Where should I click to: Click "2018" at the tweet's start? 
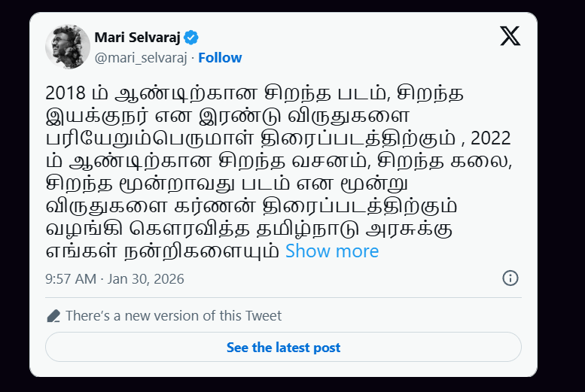65,94
